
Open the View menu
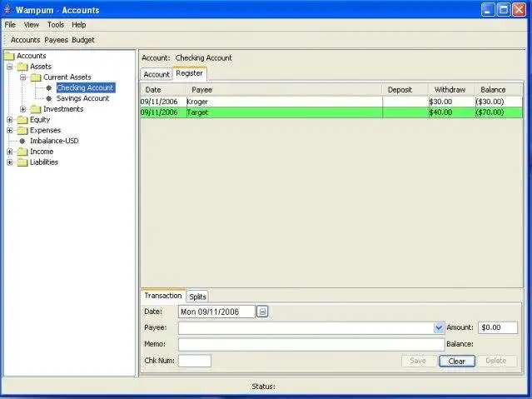pos(31,25)
